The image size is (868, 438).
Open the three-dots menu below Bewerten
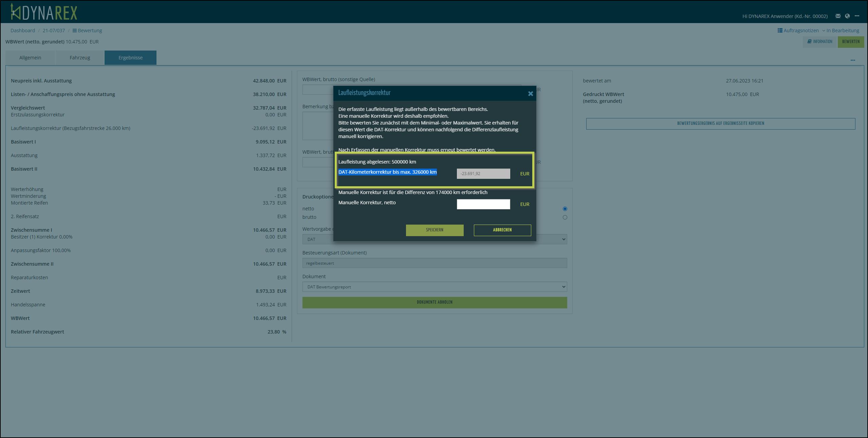point(852,60)
